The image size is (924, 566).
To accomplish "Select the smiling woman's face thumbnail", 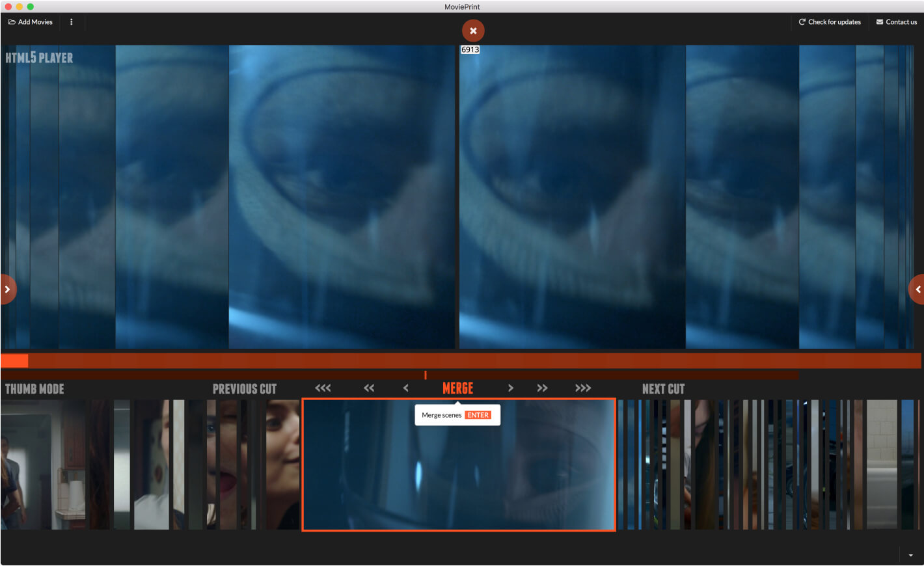I will 282,465.
